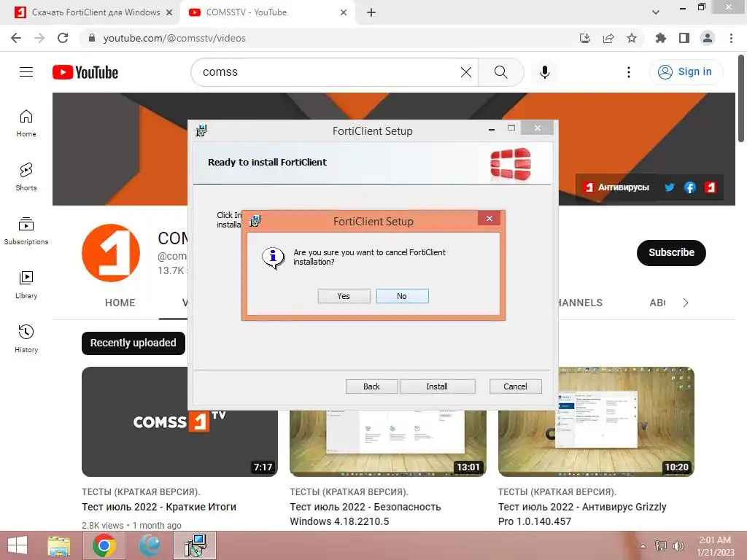
Task: Share this page from address bar
Action: tap(608, 38)
